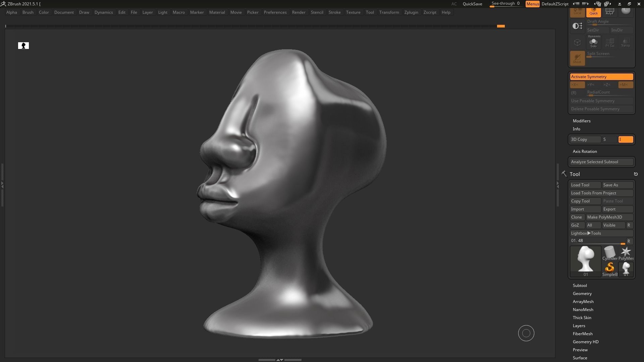The image size is (644, 362).
Task: Click the Tool palette hammer icon
Action: [564, 174]
